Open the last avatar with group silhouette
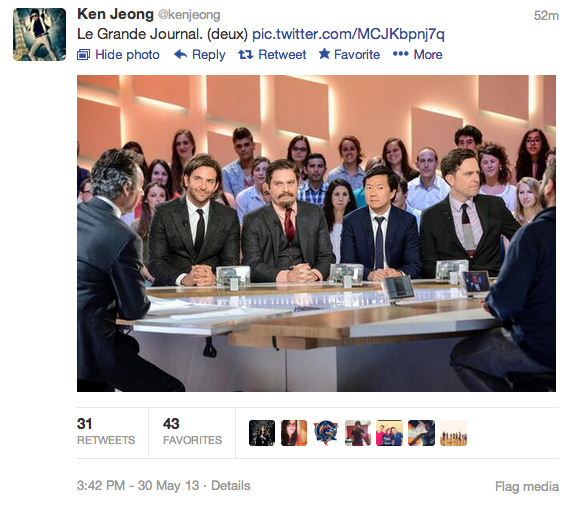569x506 pixels. 454,433
